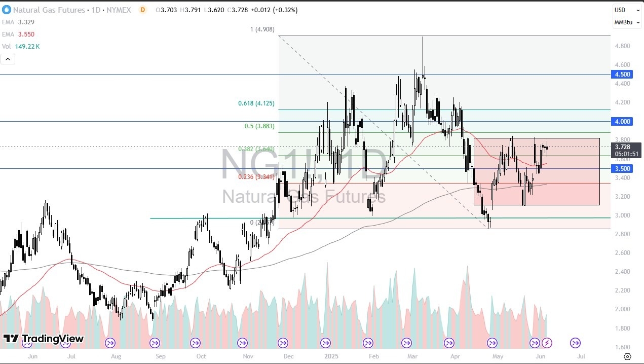Viewport: 644px width, 364px height.
Task: Open the contract event marker near Nov
Action: click(x=242, y=343)
